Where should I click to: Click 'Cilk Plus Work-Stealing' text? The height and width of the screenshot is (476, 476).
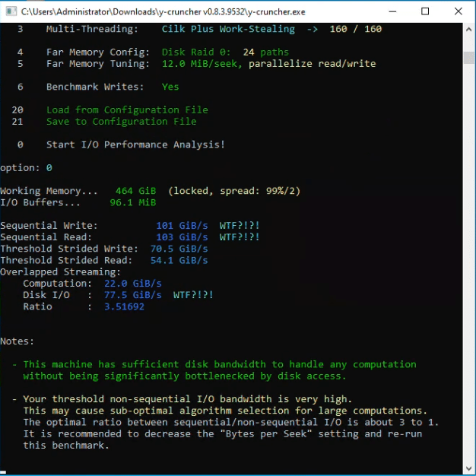(228, 29)
